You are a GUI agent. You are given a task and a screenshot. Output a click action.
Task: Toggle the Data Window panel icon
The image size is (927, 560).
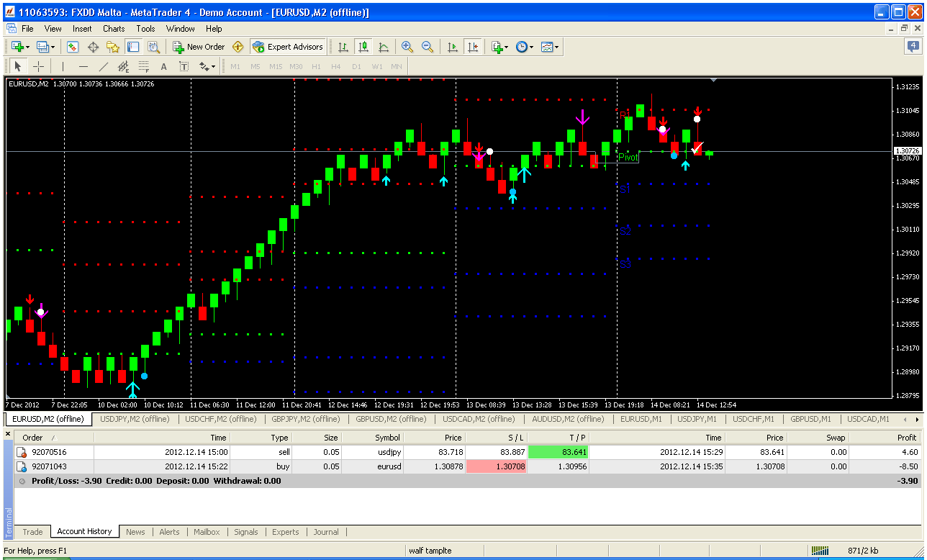tap(93, 47)
